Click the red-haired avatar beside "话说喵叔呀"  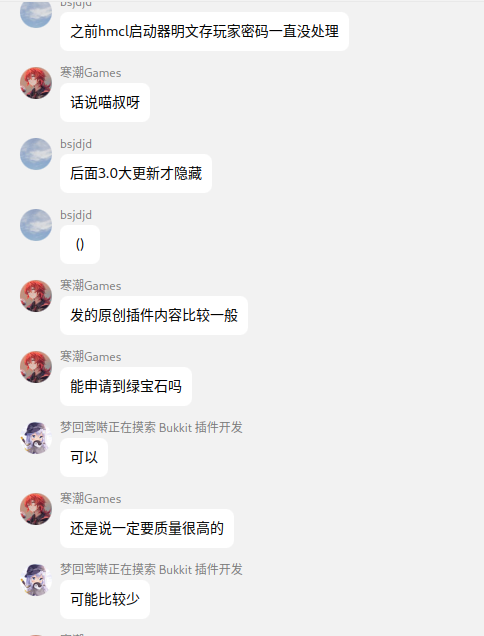pyautogui.click(x=36, y=83)
